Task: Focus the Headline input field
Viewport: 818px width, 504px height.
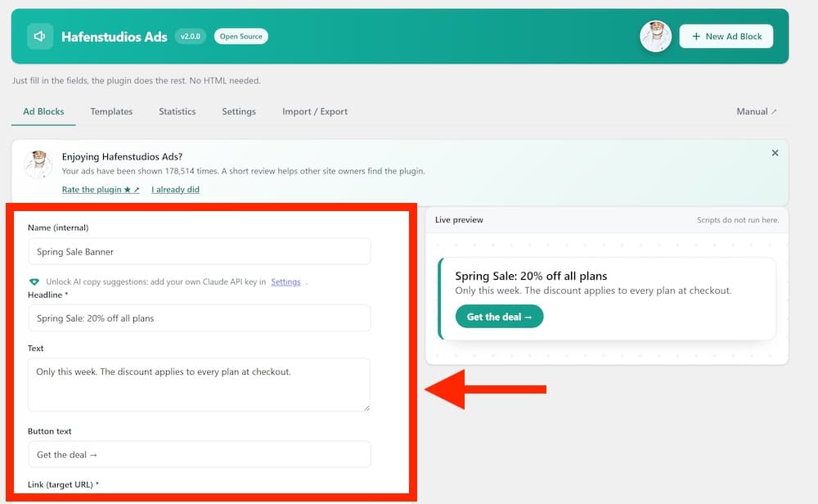Action: [200, 318]
